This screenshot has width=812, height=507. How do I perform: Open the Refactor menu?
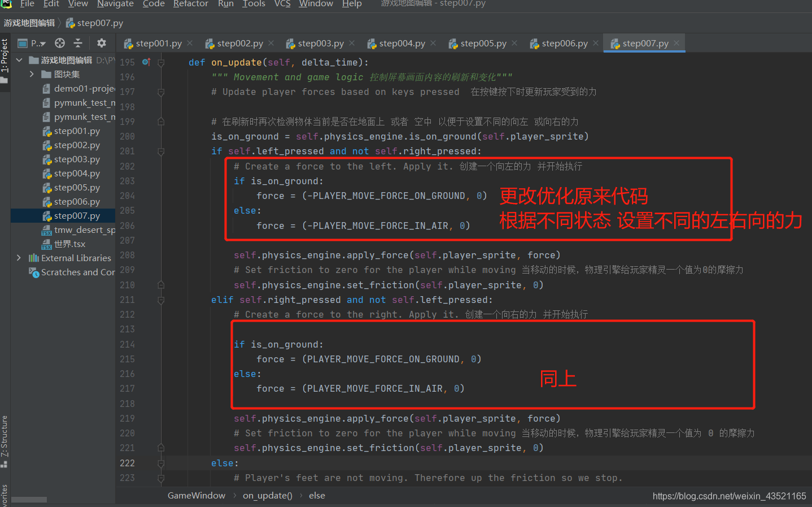click(191, 3)
